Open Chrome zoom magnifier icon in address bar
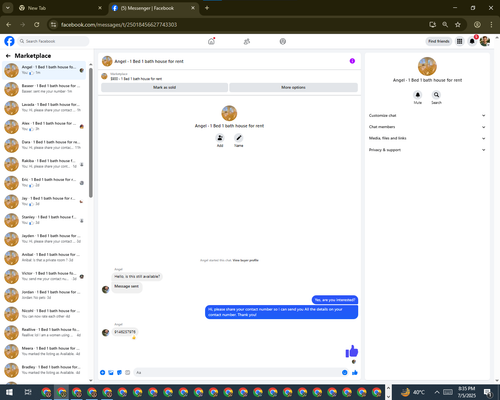This screenshot has width=500, height=400. pyautogui.click(x=445, y=25)
